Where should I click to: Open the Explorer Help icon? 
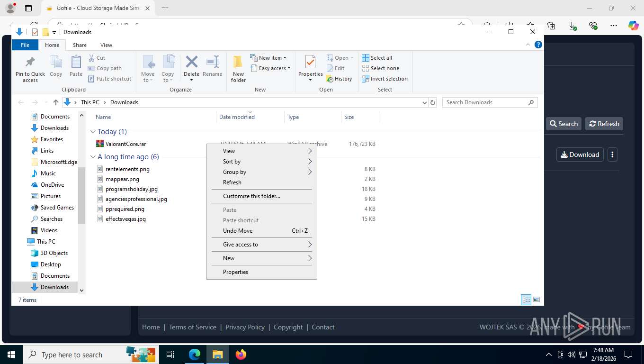(x=538, y=45)
